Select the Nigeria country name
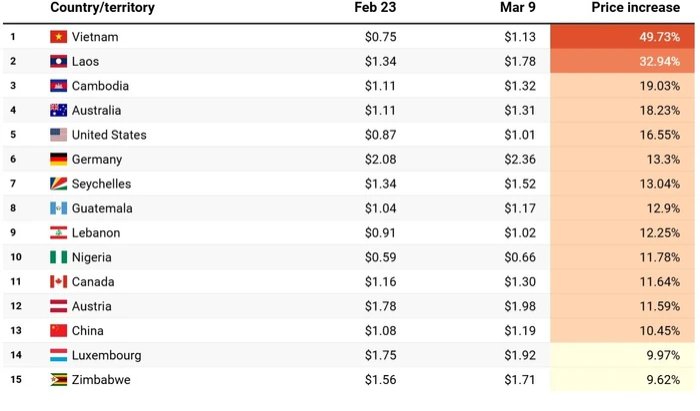The height and width of the screenshot is (411, 700). pyautogui.click(x=92, y=258)
